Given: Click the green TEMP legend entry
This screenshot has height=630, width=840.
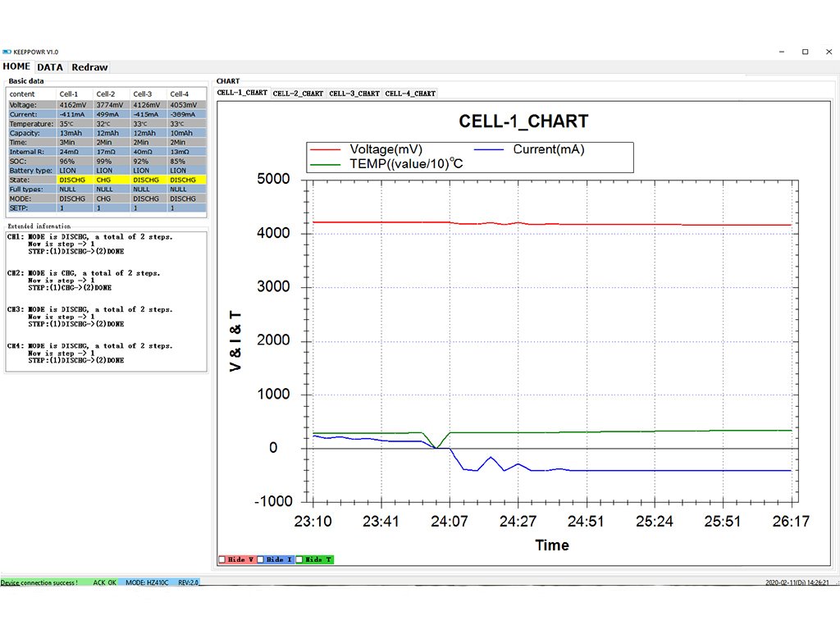Looking at the screenshot, I should [x=326, y=163].
